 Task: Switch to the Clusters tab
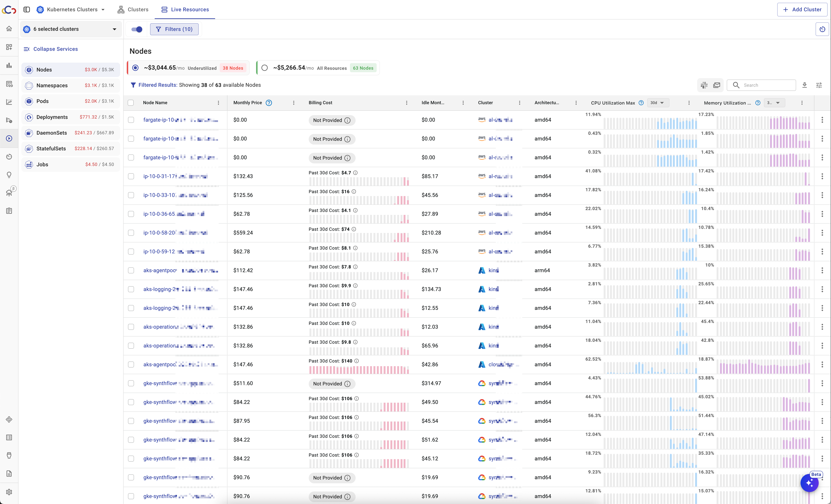point(133,9)
